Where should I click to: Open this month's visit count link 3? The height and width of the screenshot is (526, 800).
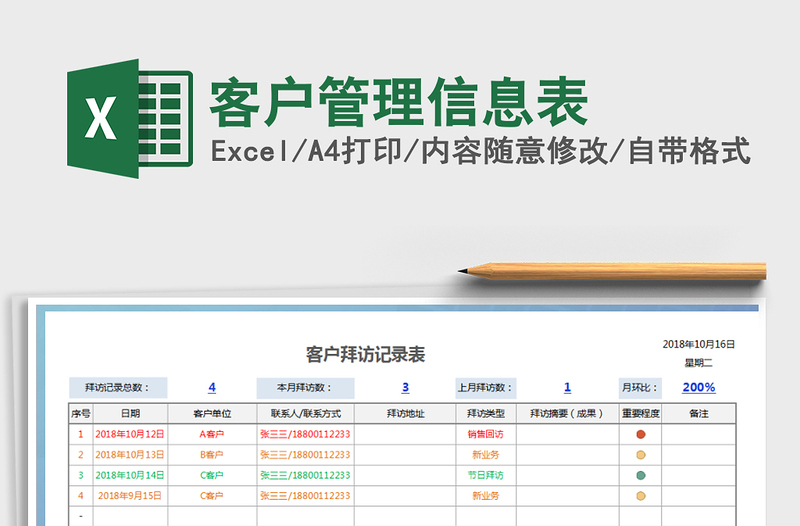click(405, 388)
